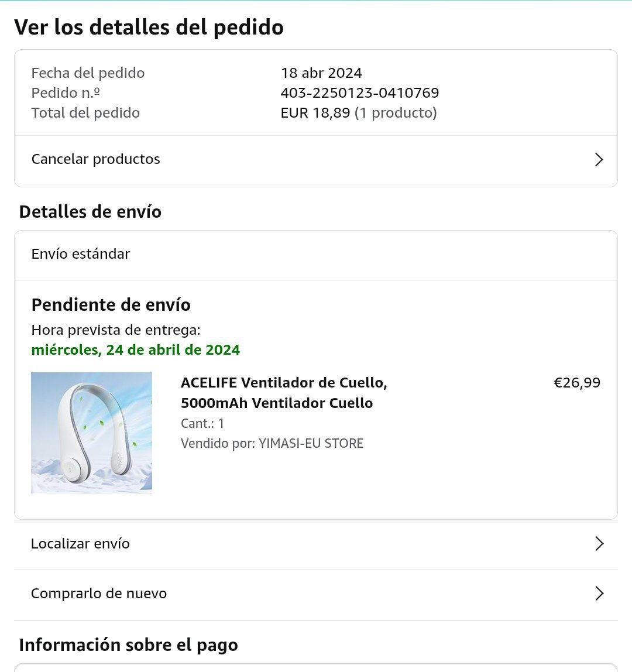Click the Ver los detalles del pedido title
Screen dimensions: 632x672
(x=149, y=27)
